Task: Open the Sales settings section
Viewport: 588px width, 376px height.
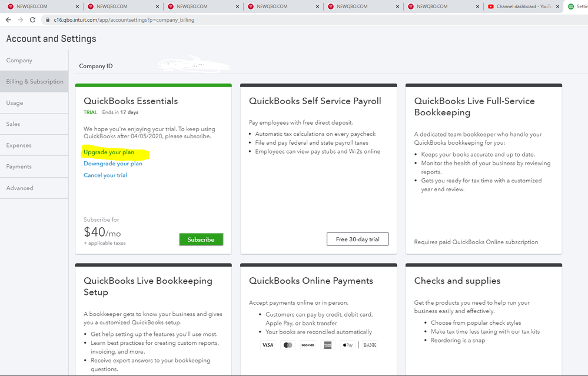Action: pyautogui.click(x=34, y=124)
